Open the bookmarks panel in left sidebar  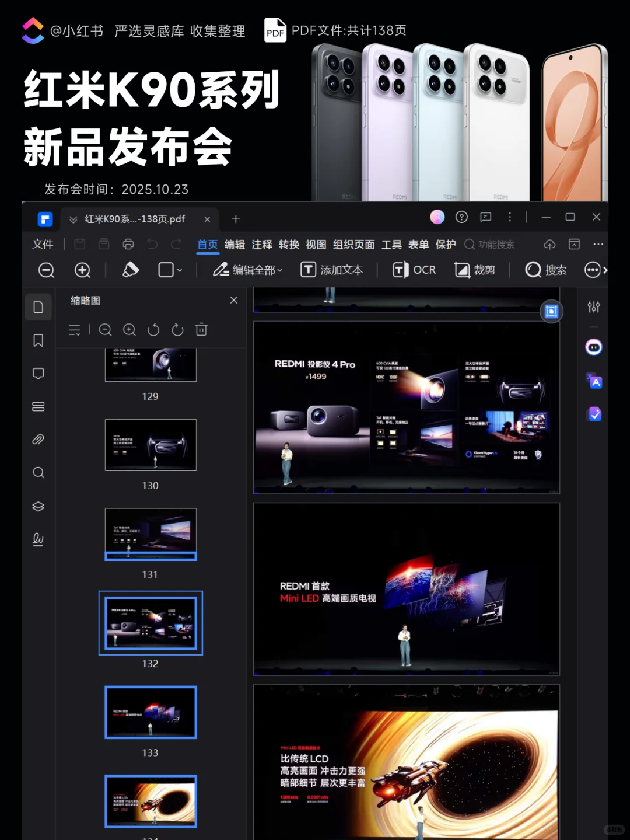tap(38, 340)
